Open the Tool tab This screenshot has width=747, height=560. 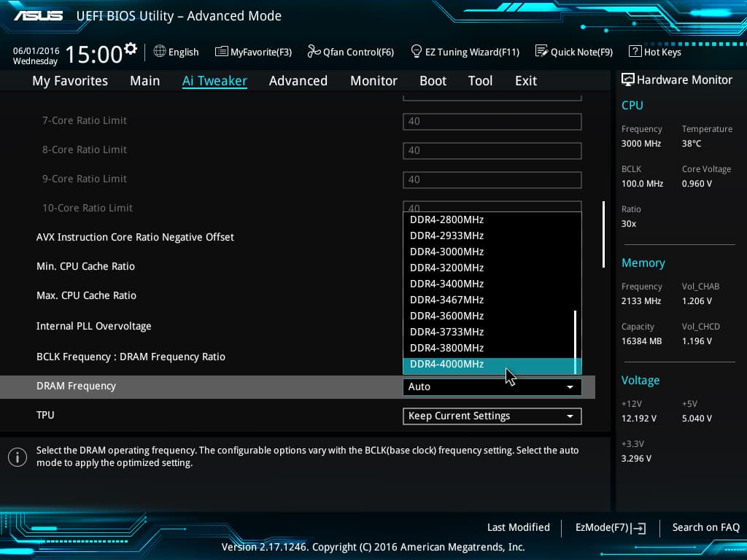(x=480, y=81)
